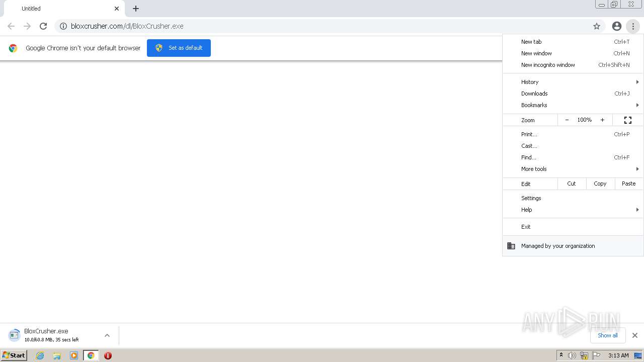Expand the BloxCrusher.exe download options chevron
The height and width of the screenshot is (362, 644).
(x=107, y=335)
